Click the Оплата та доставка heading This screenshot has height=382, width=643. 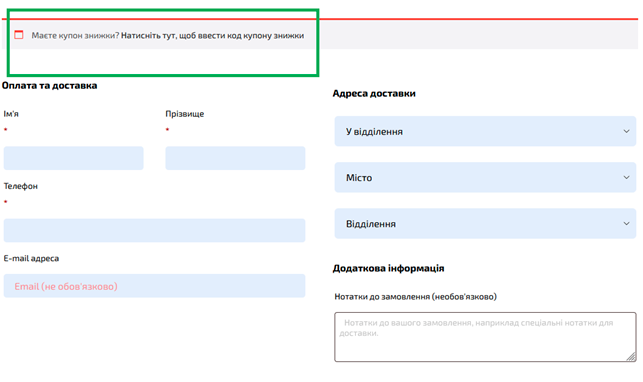coord(50,86)
